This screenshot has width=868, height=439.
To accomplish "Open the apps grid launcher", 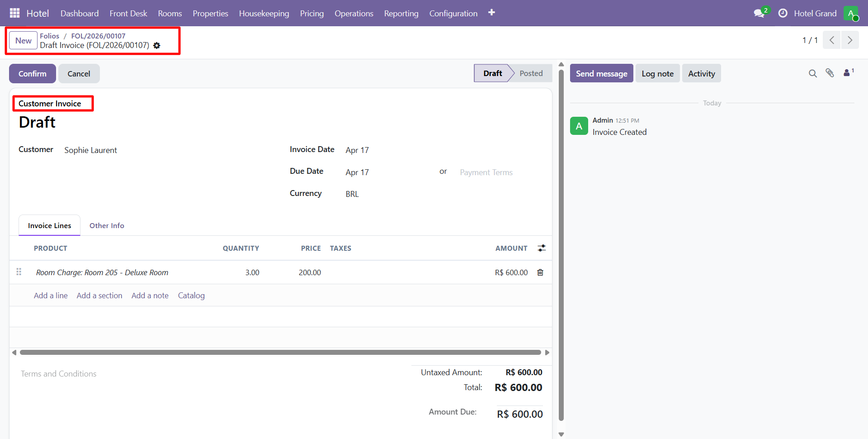I will 14,13.
